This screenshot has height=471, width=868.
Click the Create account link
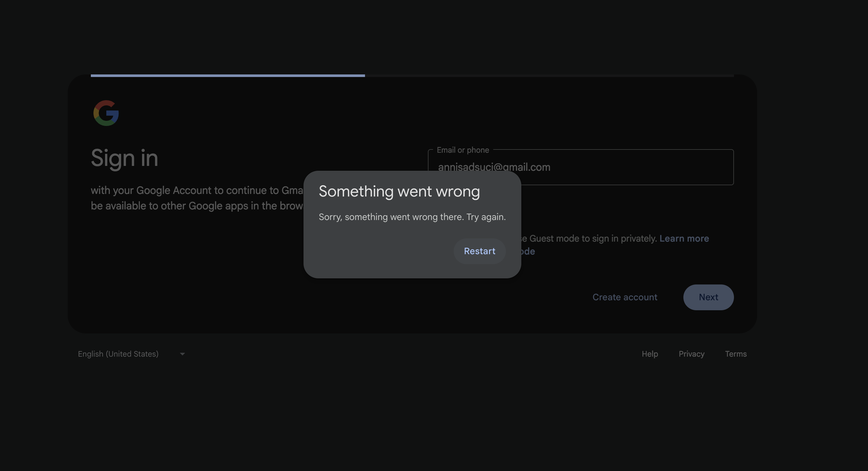click(624, 297)
